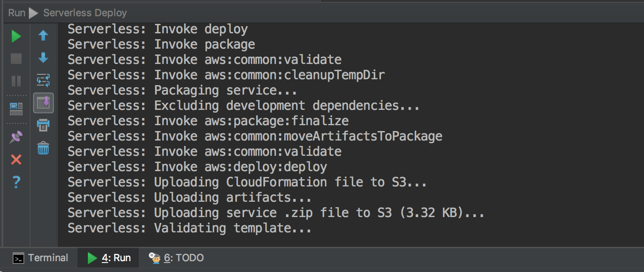Screen dimensions: 644x272
Task: Click the Run panel title label
Action: [17, 13]
